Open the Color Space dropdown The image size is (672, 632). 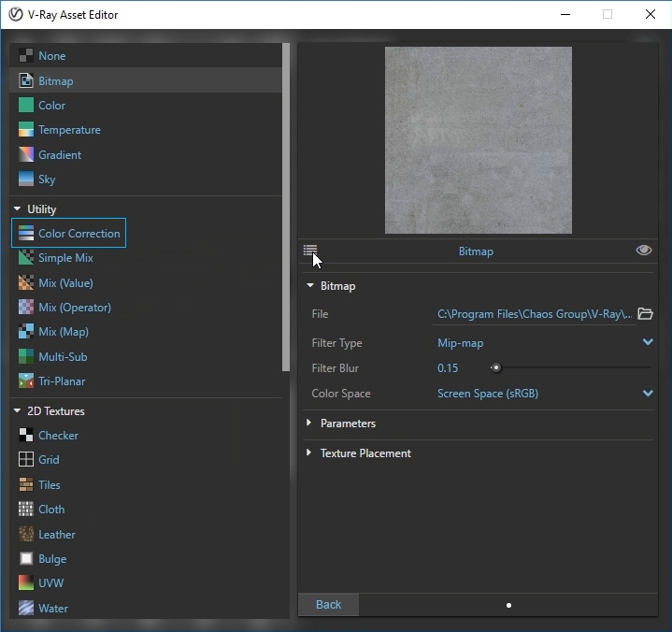647,394
